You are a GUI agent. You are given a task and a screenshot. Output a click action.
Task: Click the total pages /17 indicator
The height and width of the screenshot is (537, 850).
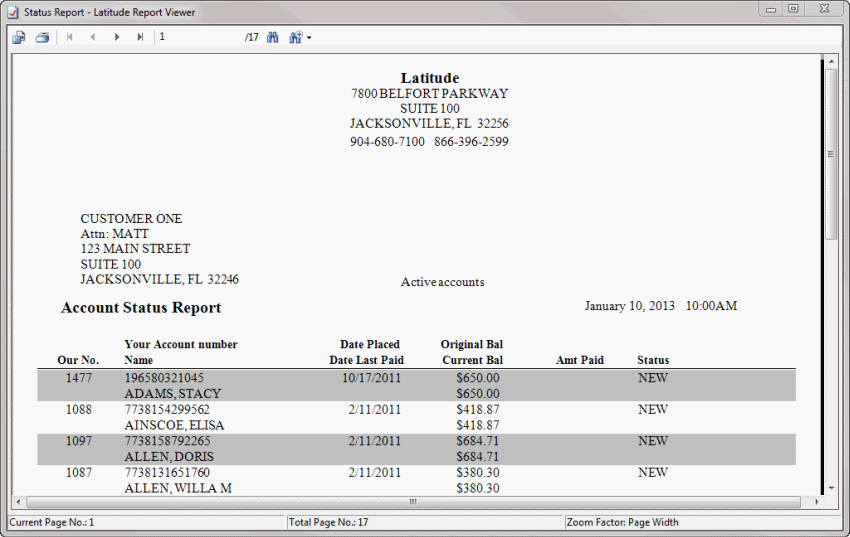pos(252,37)
